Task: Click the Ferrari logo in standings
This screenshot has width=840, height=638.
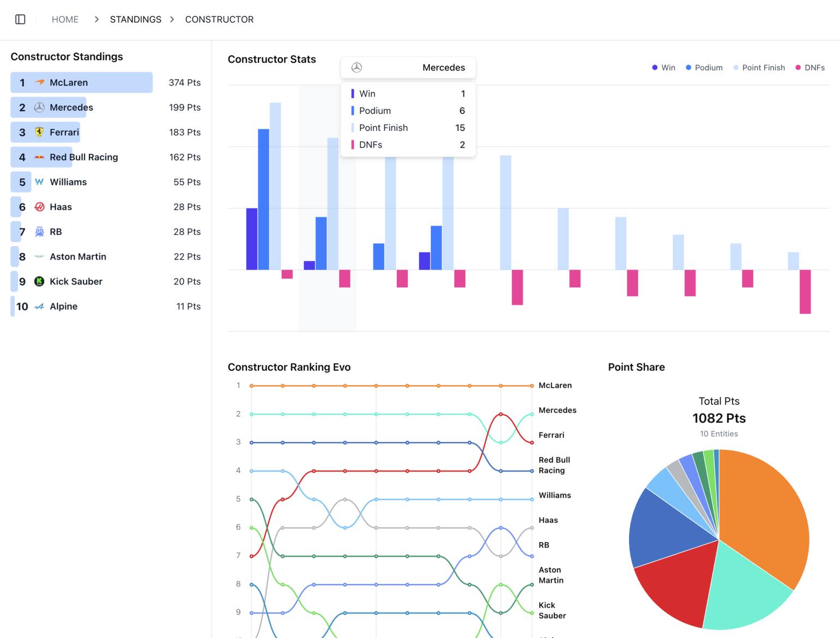Action: [39, 132]
